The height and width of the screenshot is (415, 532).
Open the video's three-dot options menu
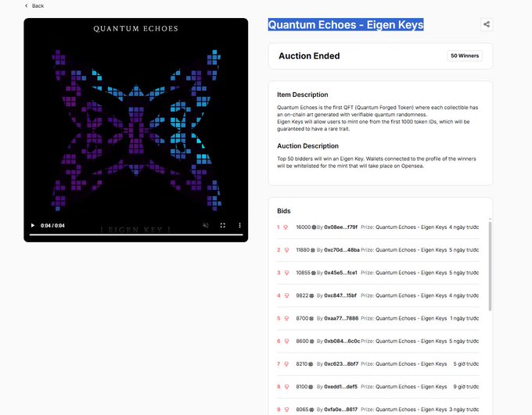click(240, 225)
